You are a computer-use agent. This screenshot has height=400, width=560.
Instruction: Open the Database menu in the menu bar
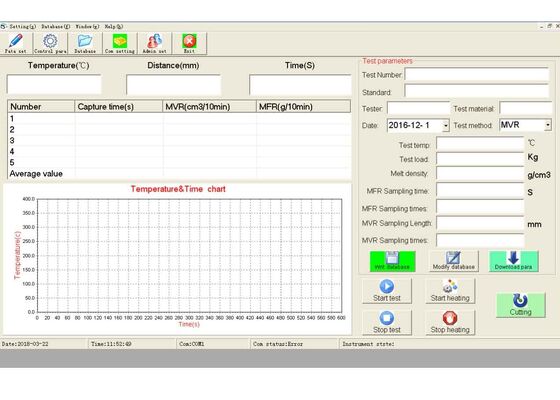pos(56,26)
